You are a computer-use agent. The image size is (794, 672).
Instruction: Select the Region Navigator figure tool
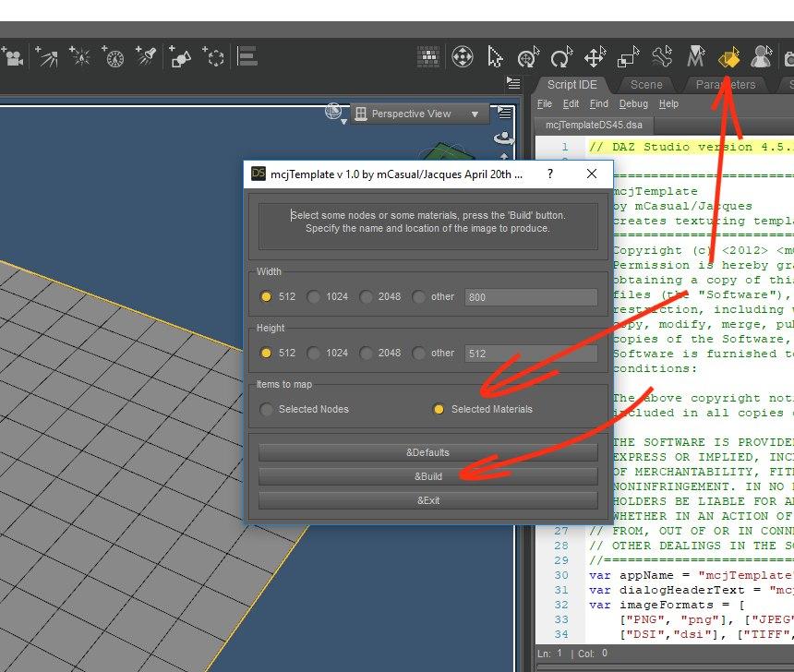point(761,56)
